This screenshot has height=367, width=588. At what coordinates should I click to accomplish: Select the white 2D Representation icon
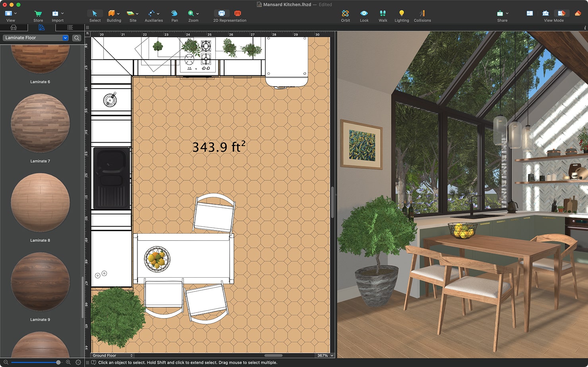coord(222,14)
